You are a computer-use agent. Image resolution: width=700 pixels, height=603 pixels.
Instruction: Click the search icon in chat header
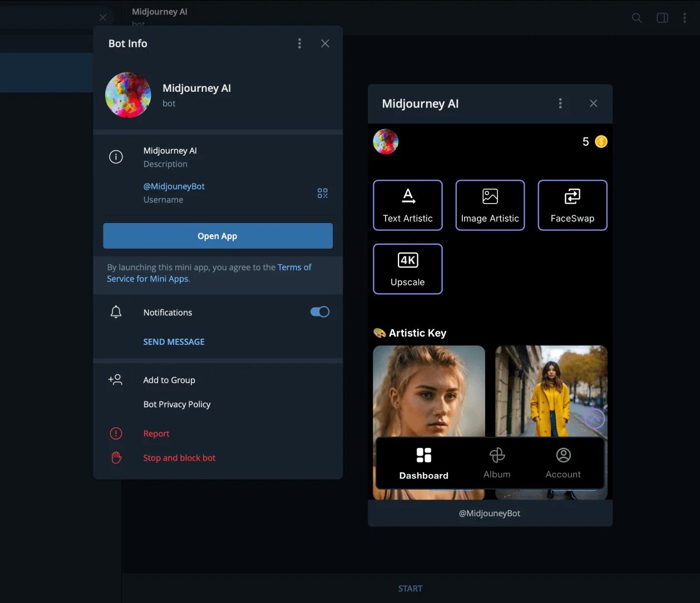(637, 18)
